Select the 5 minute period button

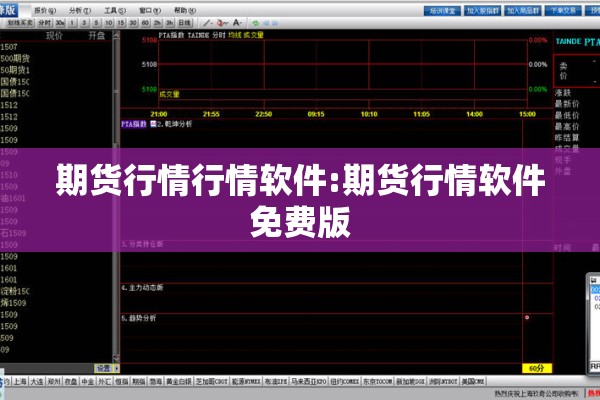pos(96,23)
